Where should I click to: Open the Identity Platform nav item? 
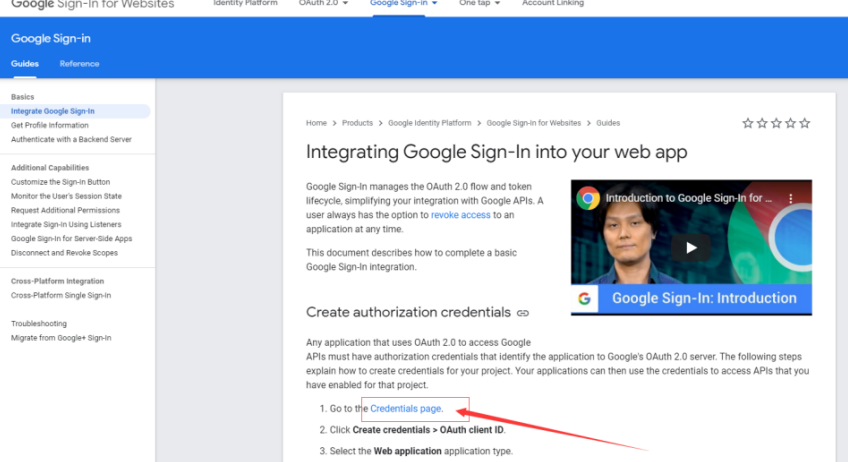(x=245, y=3)
